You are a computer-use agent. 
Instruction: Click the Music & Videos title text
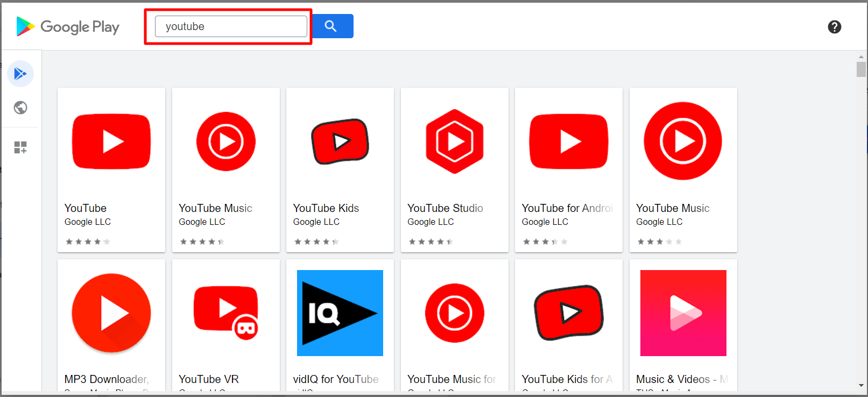point(682,379)
